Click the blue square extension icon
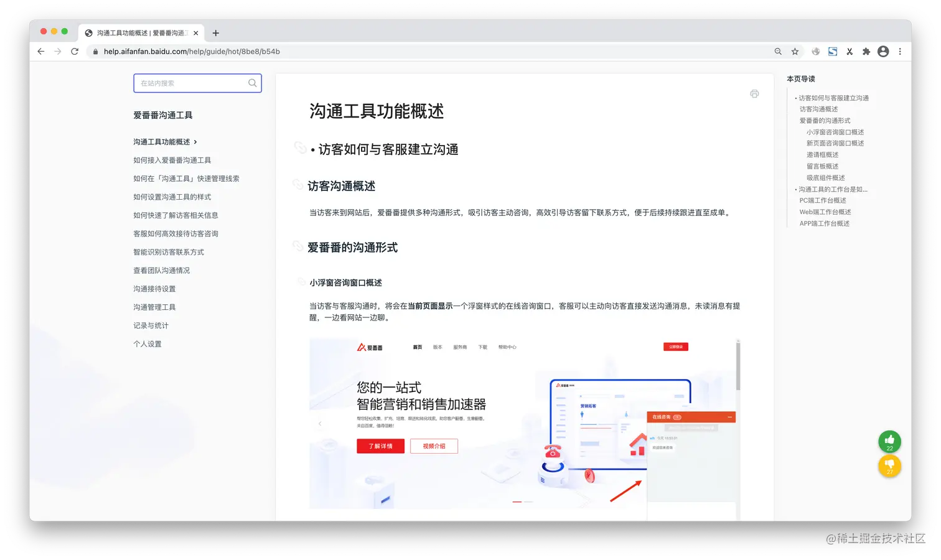 pos(833,52)
